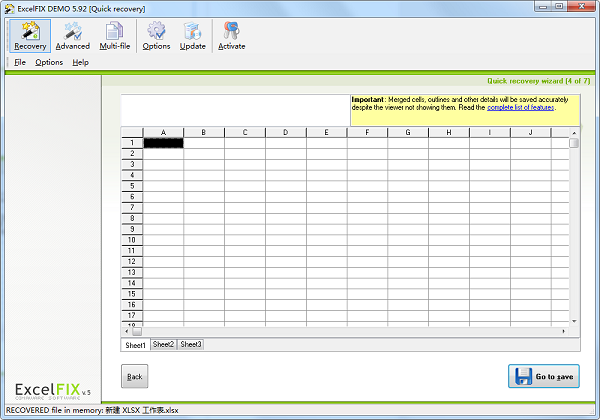The height and width of the screenshot is (420, 600).
Task: Open the Options toolbar icon
Action: click(x=156, y=35)
